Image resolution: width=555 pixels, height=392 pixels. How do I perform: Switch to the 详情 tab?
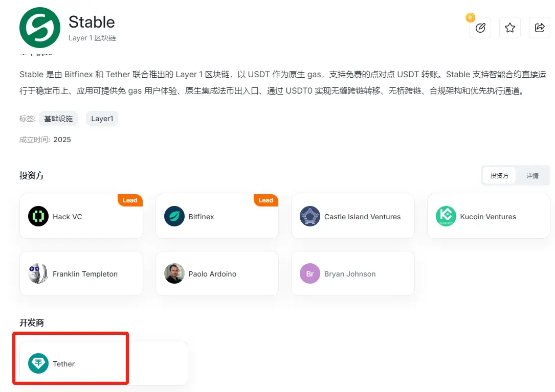pyautogui.click(x=532, y=175)
